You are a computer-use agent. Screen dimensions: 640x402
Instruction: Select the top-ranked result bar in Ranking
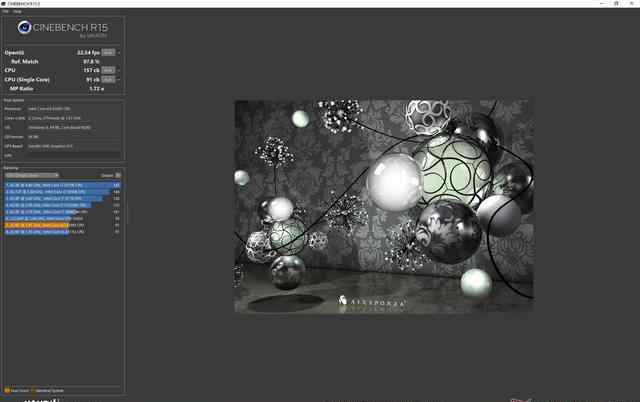62,185
